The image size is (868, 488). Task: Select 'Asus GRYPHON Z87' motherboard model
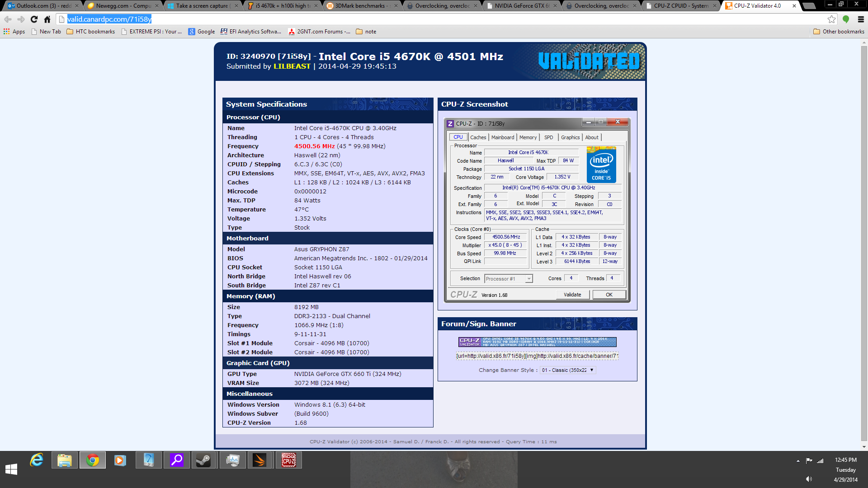[321, 249]
